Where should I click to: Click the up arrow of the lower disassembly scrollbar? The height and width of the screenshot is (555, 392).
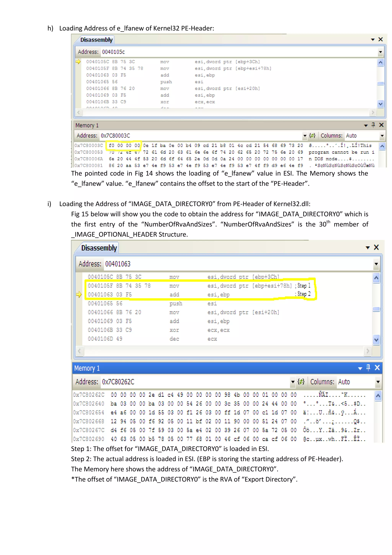(376, 278)
